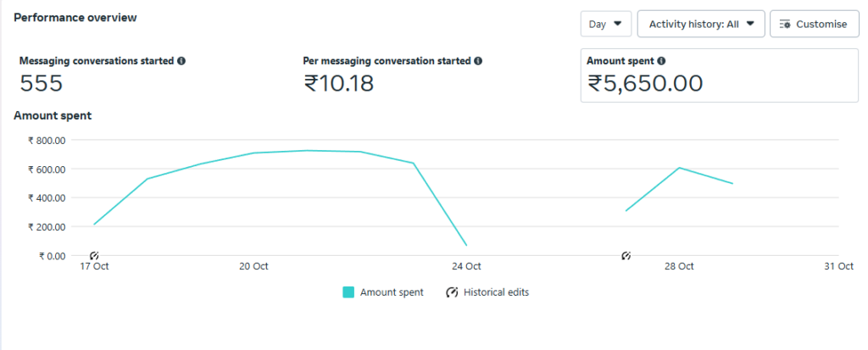
Task: Click info icon beside Messaging conversations started
Action: 181,61
